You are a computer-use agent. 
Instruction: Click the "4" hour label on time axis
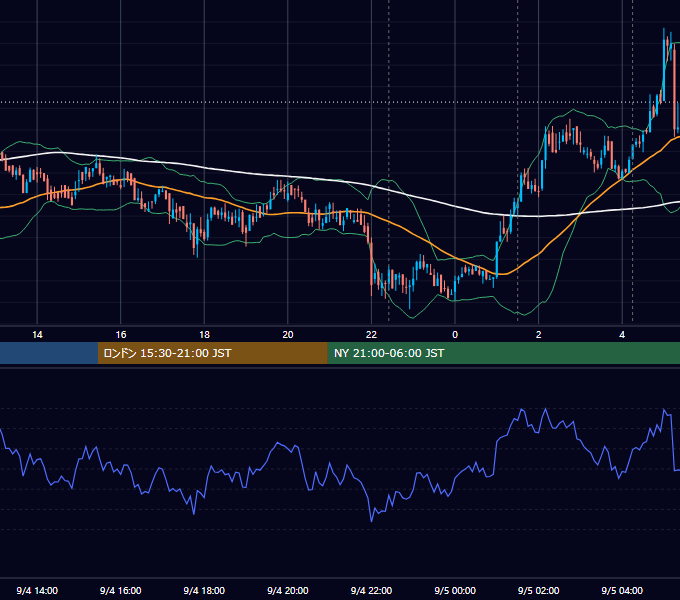pos(622,335)
